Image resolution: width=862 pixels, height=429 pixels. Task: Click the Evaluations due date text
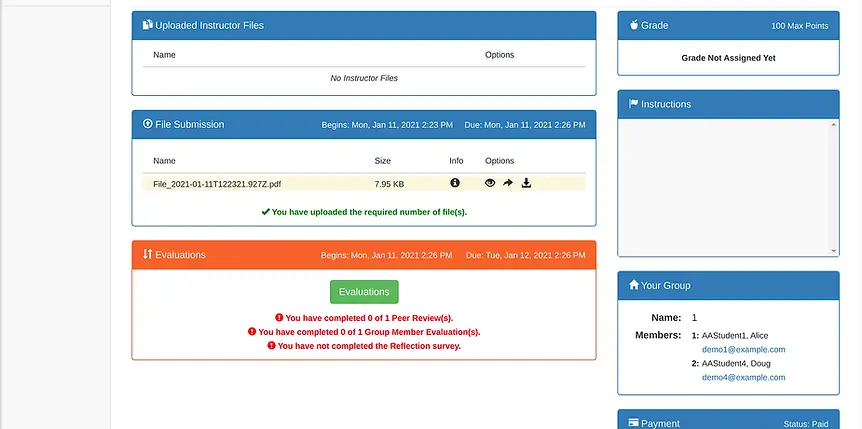click(526, 255)
